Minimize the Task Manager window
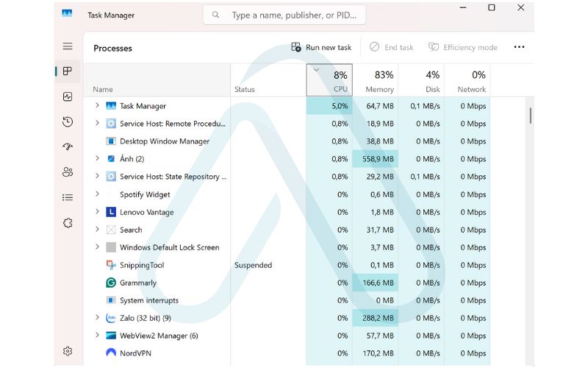This screenshot has width=588, height=368. point(463,7)
